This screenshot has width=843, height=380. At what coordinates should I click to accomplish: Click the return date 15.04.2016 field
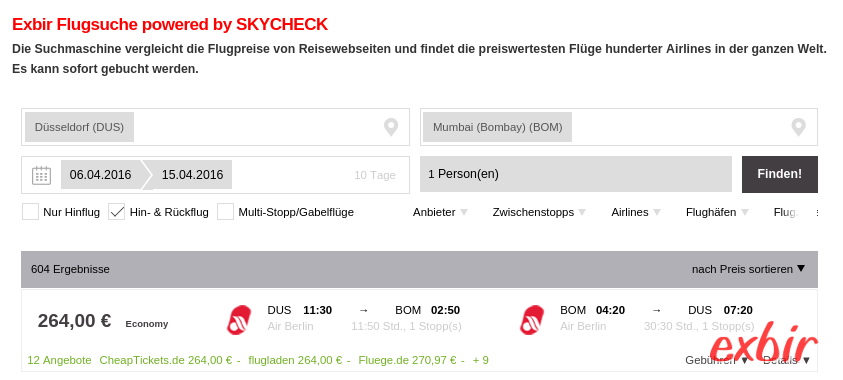(189, 175)
